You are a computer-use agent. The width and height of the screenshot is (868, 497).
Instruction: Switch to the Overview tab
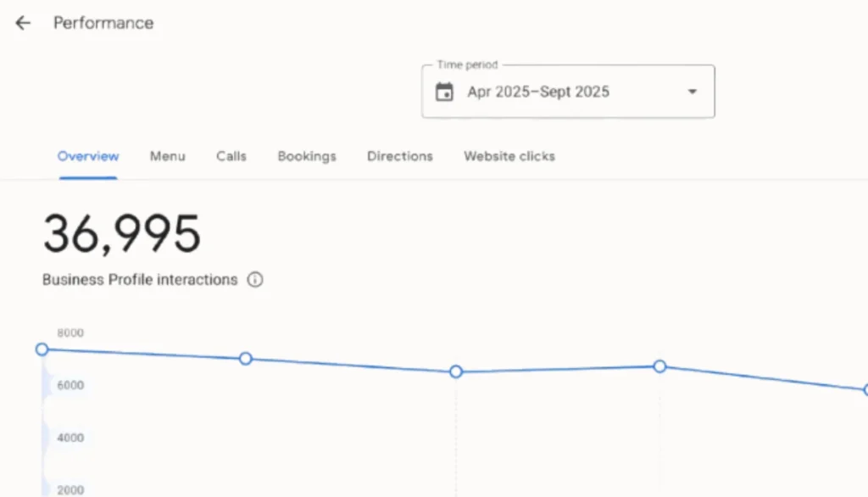(x=88, y=156)
